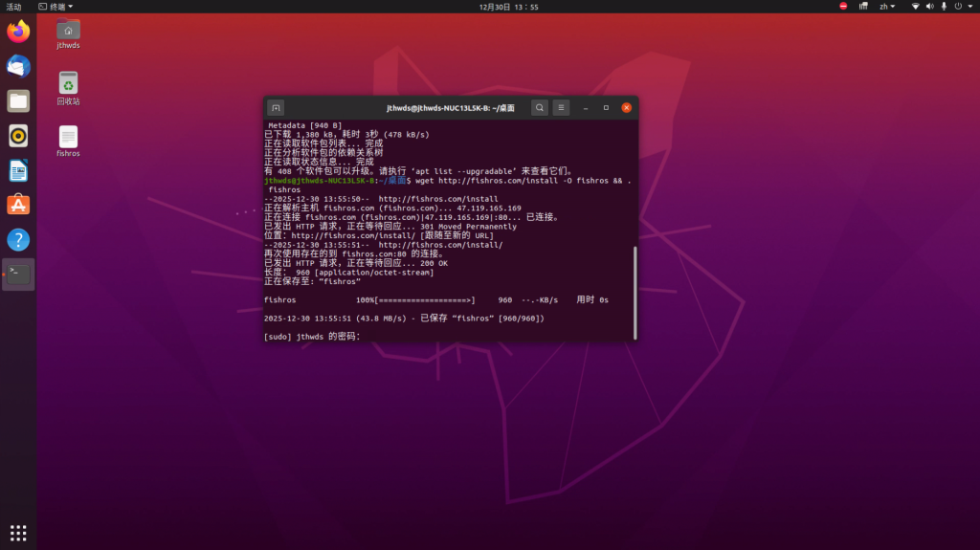
Task: Select the 回收站 trash desktop icon
Action: [68, 88]
